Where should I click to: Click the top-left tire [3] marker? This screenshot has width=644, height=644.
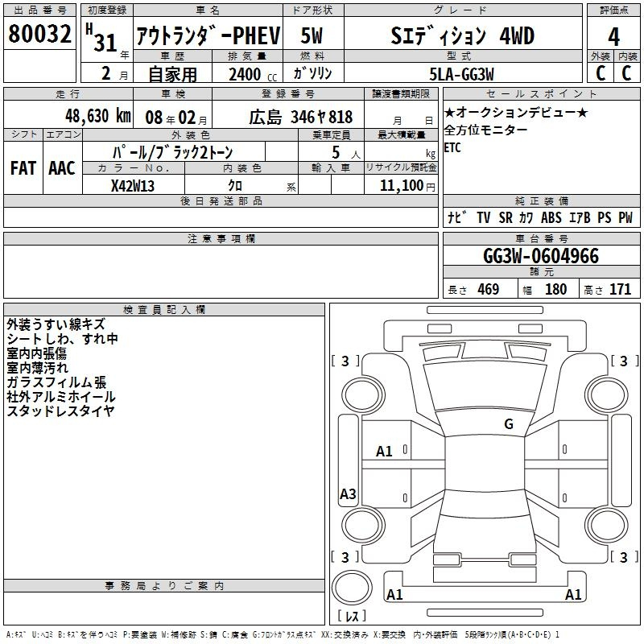[x=345, y=361]
